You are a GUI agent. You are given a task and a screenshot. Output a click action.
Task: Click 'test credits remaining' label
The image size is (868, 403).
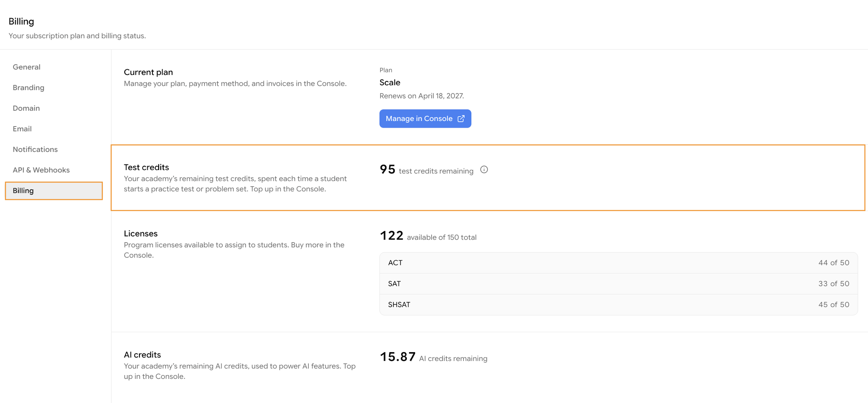[436, 171]
